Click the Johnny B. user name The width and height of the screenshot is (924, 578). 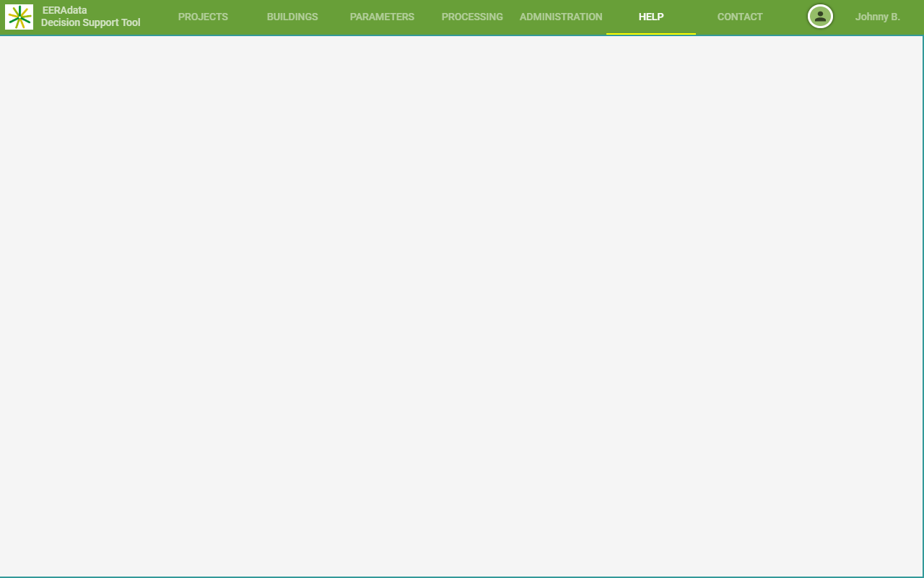[877, 17]
